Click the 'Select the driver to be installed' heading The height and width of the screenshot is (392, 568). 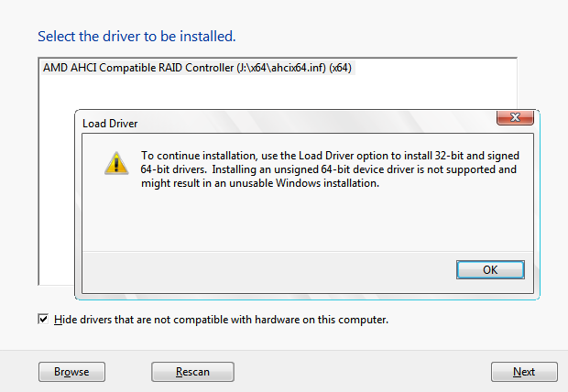click(x=137, y=37)
